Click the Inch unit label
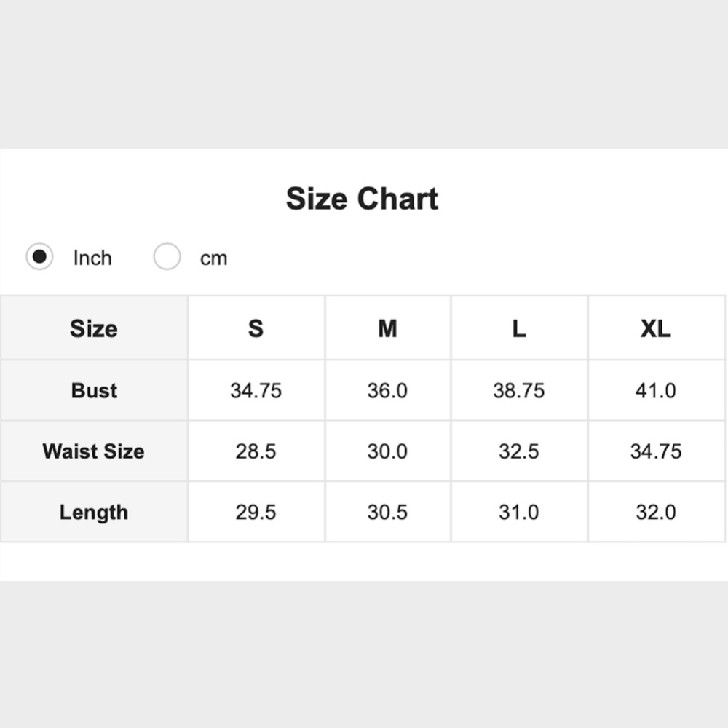 click(92, 258)
